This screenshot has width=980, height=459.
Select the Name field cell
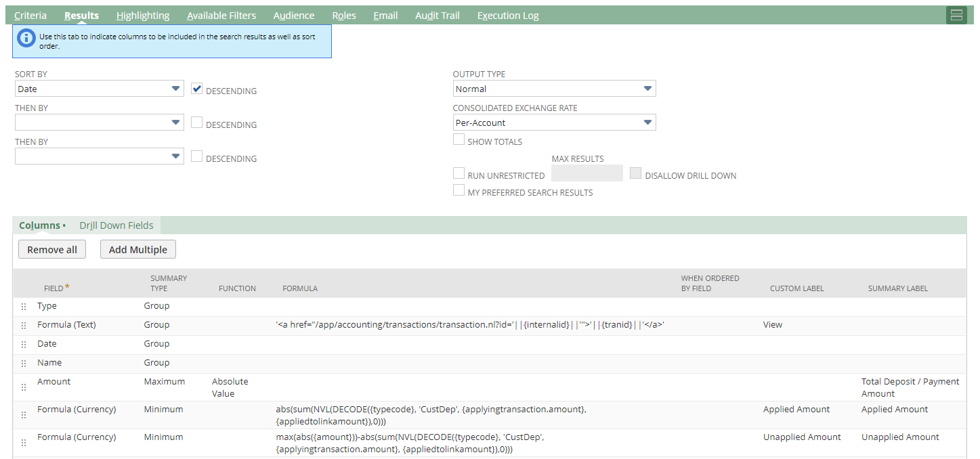point(49,363)
